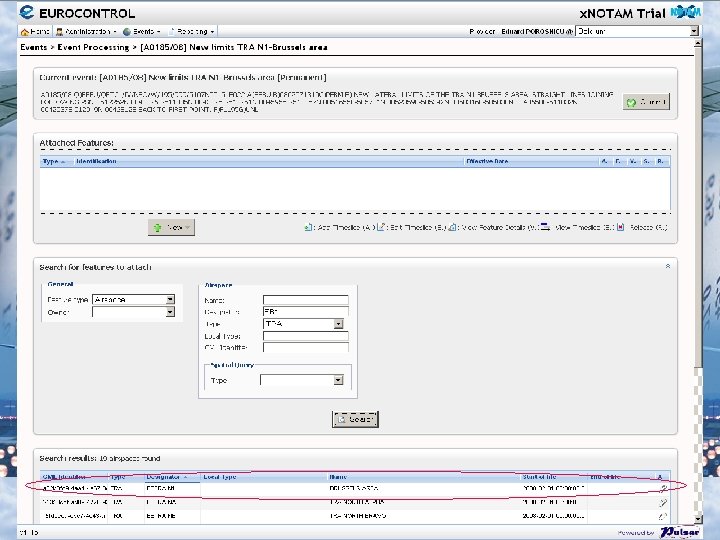Click the View Feature Details legend icon
The width and height of the screenshot is (720, 540).
[453, 227]
